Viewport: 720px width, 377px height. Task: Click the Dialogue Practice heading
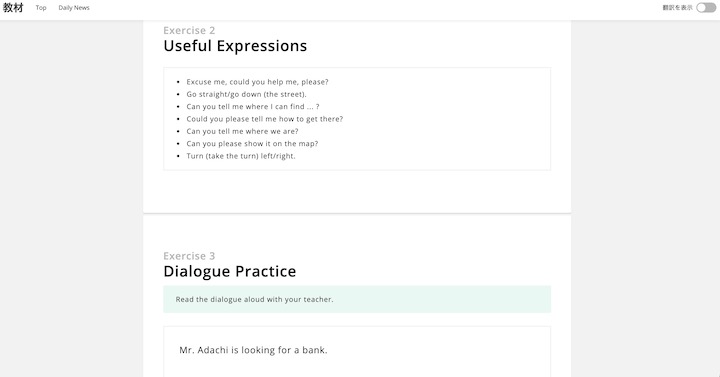[230, 271]
